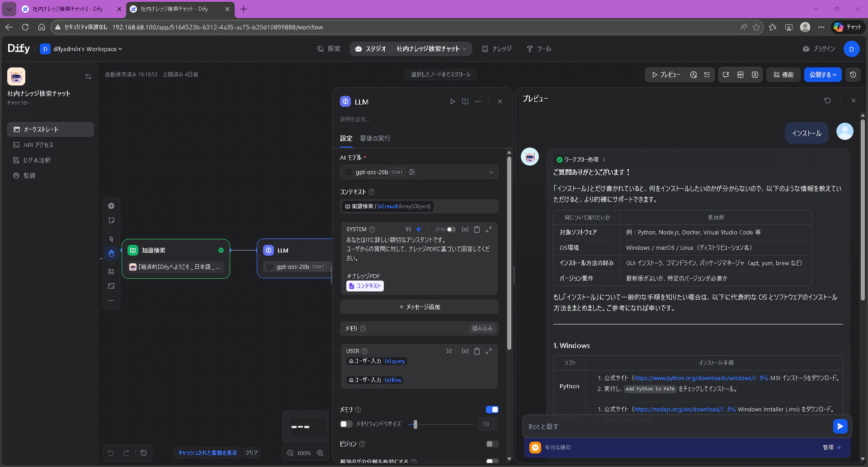Click the canvas export image icon

click(x=111, y=286)
